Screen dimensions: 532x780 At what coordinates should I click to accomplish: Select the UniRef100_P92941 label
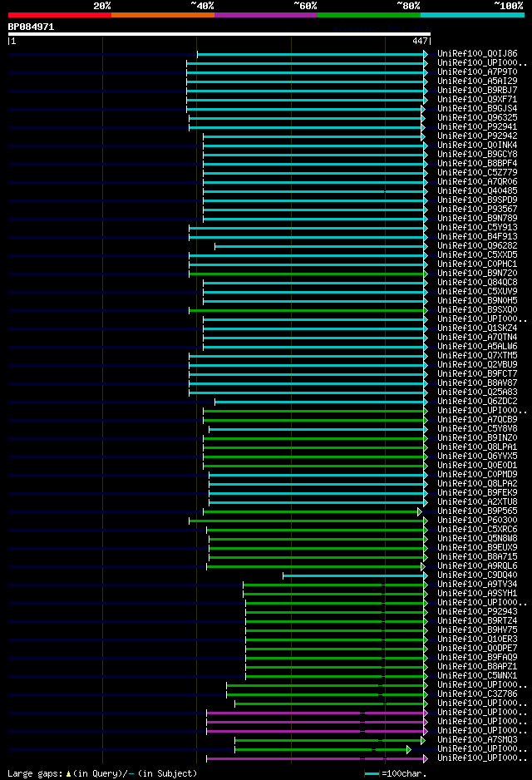point(477,126)
